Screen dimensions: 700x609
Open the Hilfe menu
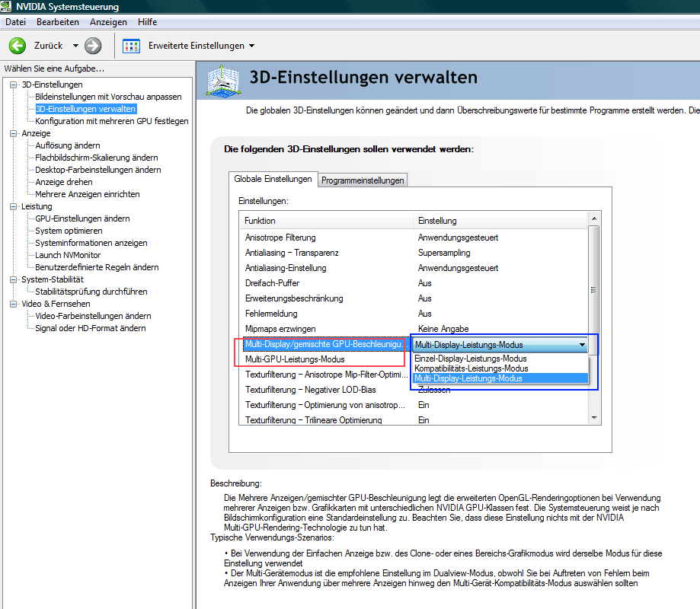pos(147,22)
